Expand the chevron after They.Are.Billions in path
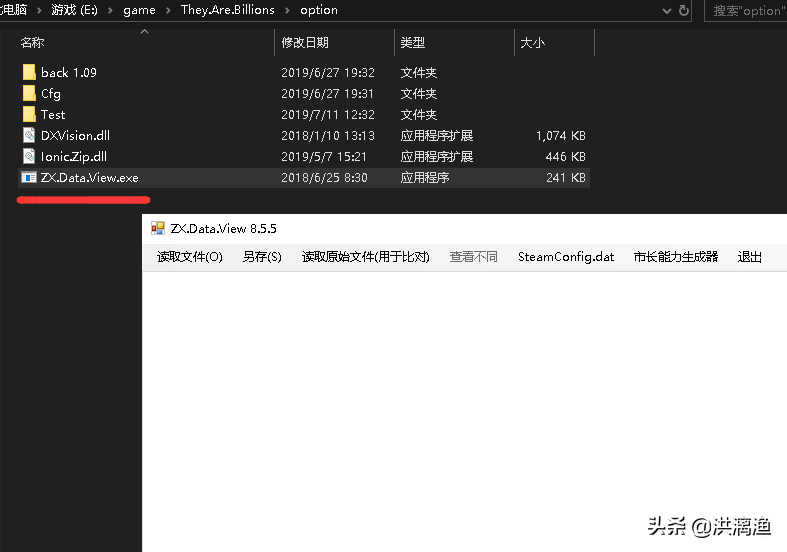Viewport: 787px width, 552px height. click(287, 10)
